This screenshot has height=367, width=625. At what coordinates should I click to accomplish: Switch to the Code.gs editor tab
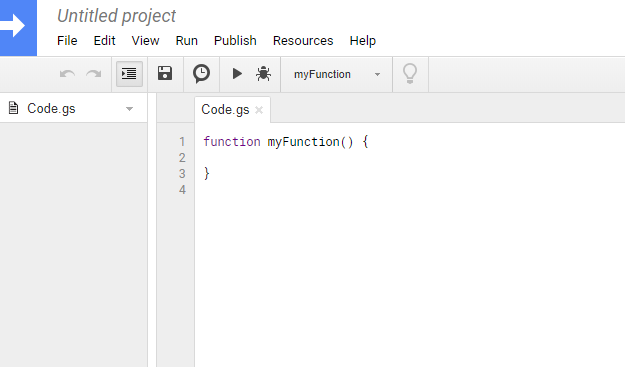225,110
